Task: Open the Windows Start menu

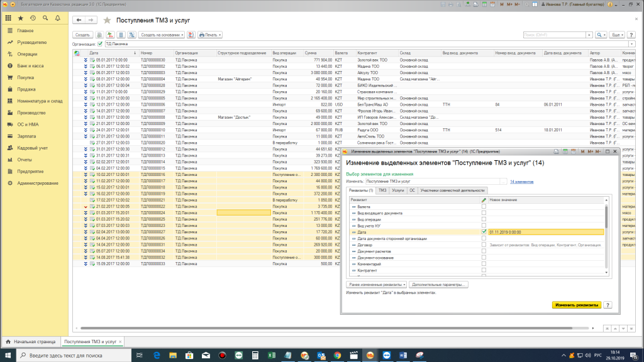Action: pos(8,355)
